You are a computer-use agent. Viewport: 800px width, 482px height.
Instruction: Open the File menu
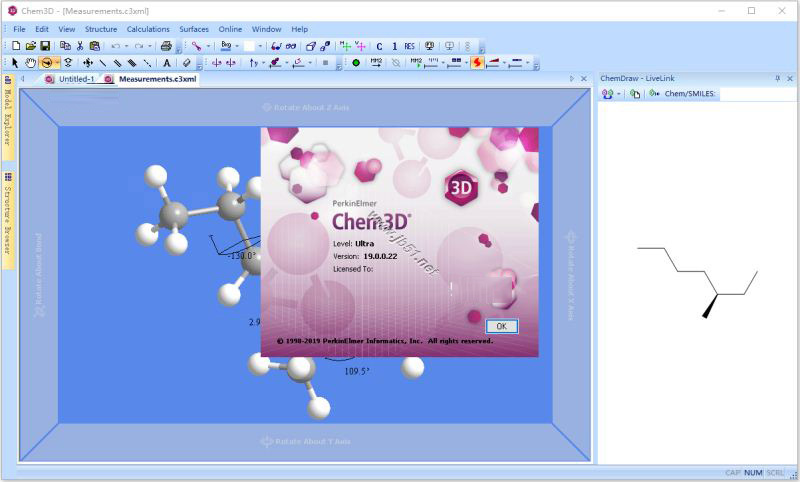pyautogui.click(x=19, y=29)
